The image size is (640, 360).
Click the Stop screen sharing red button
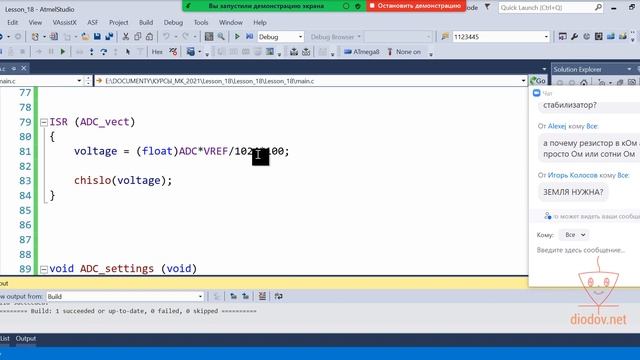click(416, 6)
